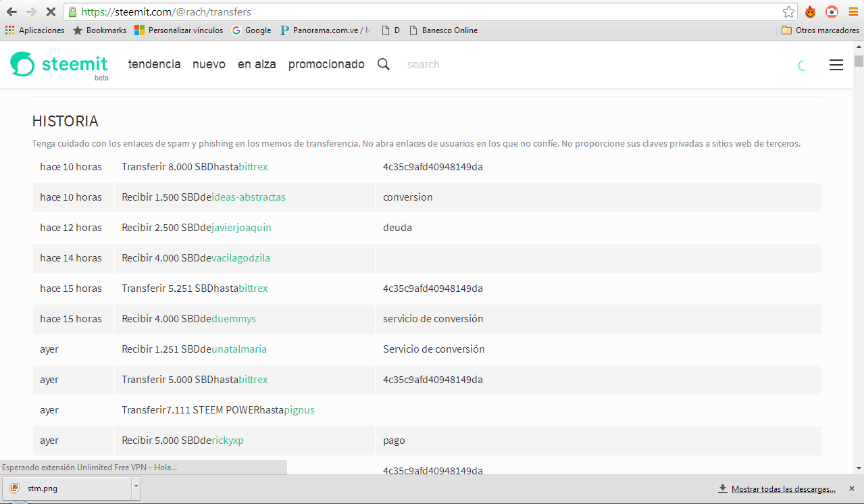Click Mostrar todas las descargas link
The width and height of the screenshot is (864, 504).
coord(783,488)
